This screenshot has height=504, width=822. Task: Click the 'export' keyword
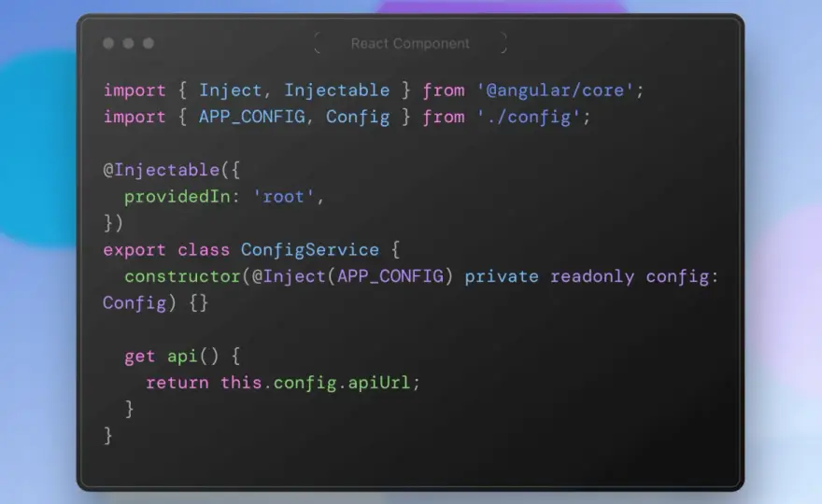coord(135,250)
